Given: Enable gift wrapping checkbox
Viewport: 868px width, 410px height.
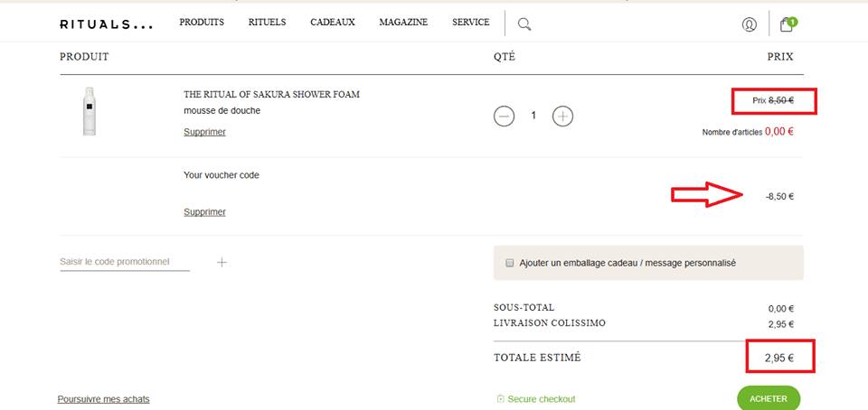Looking at the screenshot, I should [x=510, y=263].
